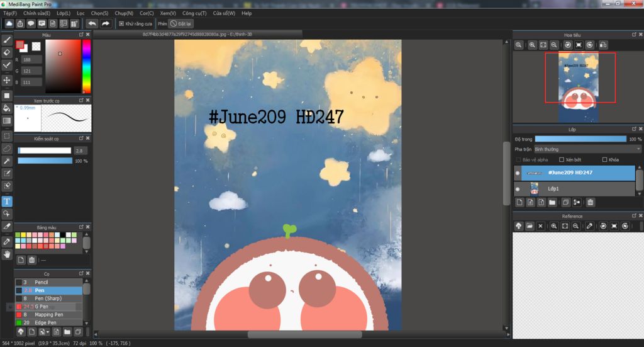Click the cloud save icon in toolbar
644x347 pixels.
click(x=9, y=23)
